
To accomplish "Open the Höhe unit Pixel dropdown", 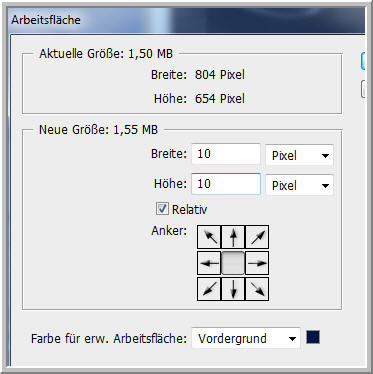I will coord(299,185).
